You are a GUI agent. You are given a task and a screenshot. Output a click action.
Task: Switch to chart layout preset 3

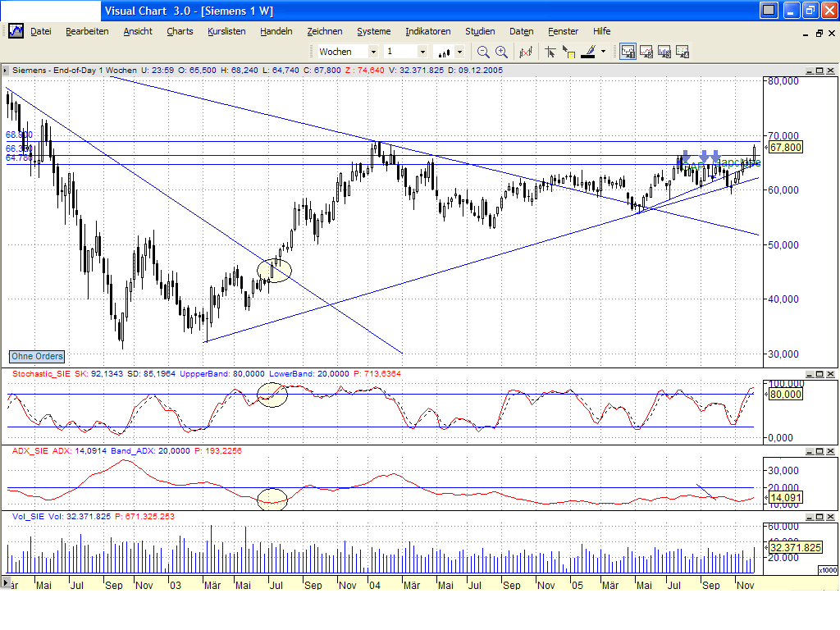pyautogui.click(x=666, y=51)
